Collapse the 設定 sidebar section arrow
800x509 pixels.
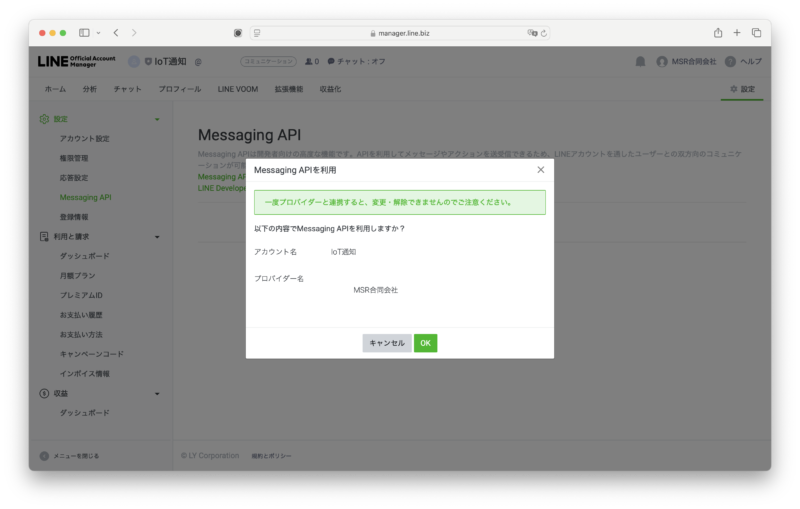tap(157, 119)
